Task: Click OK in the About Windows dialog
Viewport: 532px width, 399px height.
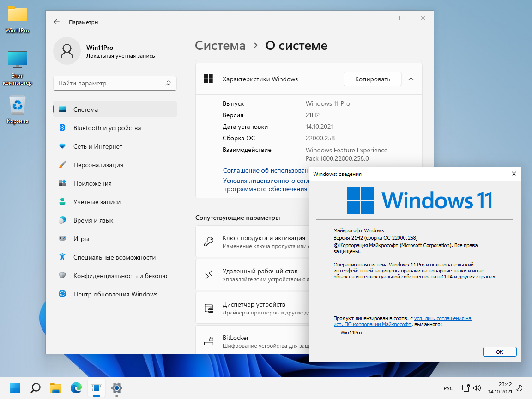Action: pyautogui.click(x=499, y=351)
